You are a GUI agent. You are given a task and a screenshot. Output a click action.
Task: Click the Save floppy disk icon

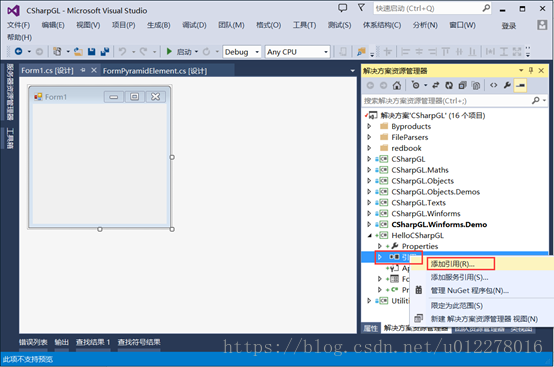pos(92,52)
